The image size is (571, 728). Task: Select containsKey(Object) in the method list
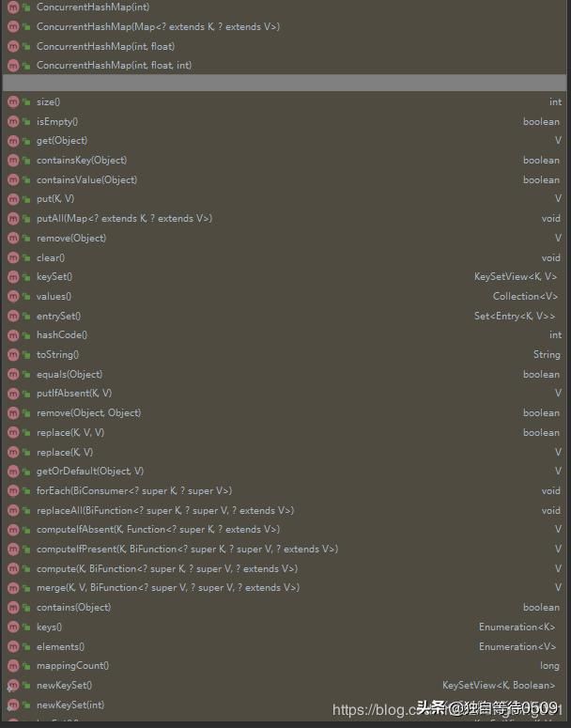click(x=82, y=161)
